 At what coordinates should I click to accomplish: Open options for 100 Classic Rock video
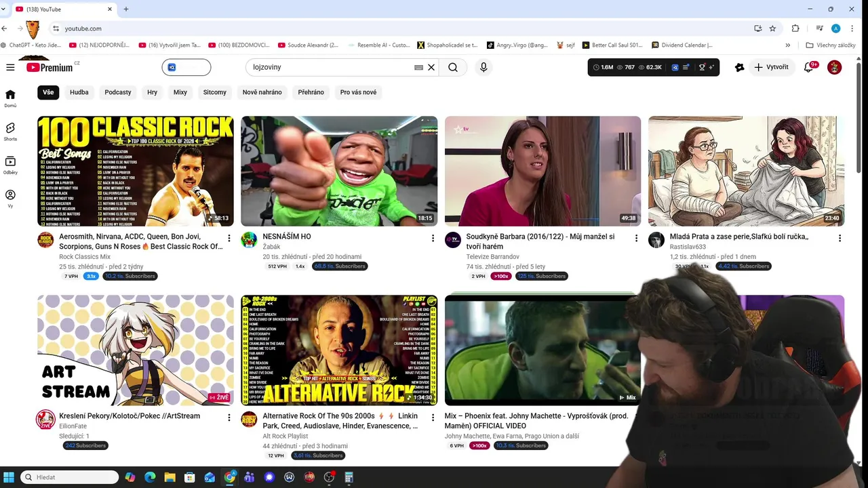(x=229, y=238)
